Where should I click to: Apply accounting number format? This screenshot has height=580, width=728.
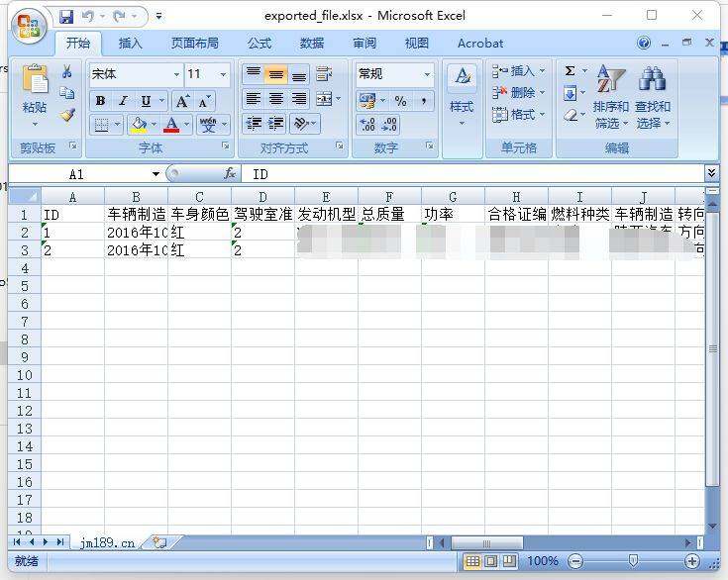pyautogui.click(x=367, y=100)
